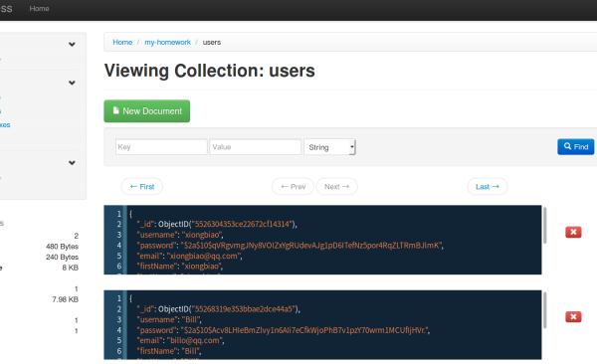Image resolution: width=597 pixels, height=364 pixels.
Task: Select firstName line of Bill document
Action: tap(169, 351)
